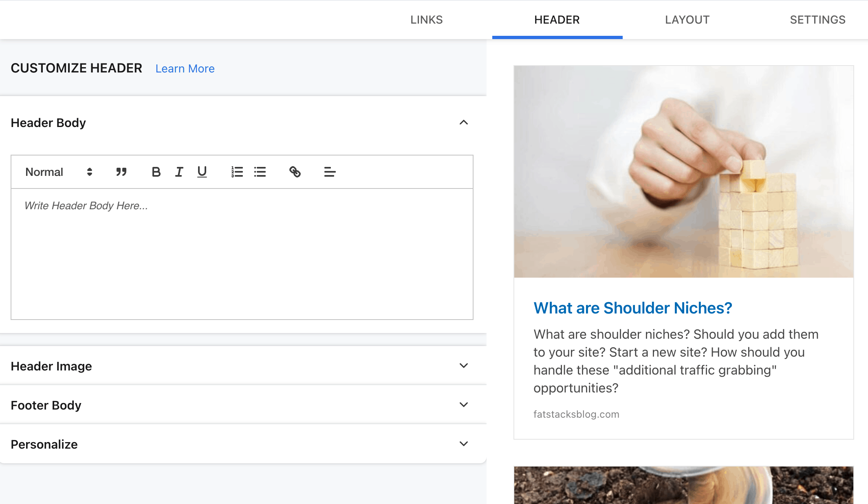This screenshot has width=868, height=504.
Task: Expand the Footer Body section
Action: click(463, 405)
